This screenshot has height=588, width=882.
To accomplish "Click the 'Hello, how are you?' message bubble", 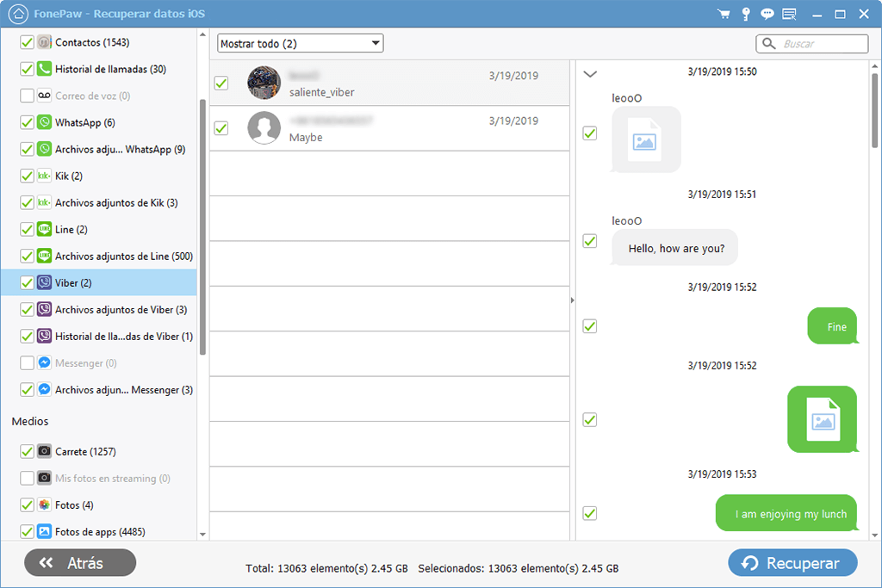I will [x=675, y=248].
